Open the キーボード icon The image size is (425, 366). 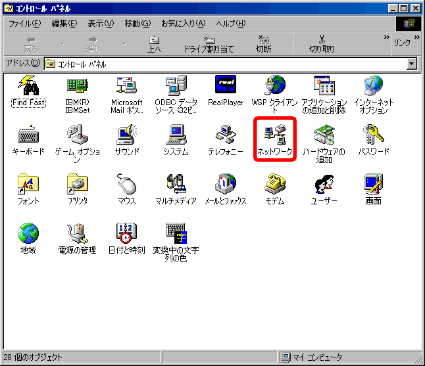[x=28, y=140]
